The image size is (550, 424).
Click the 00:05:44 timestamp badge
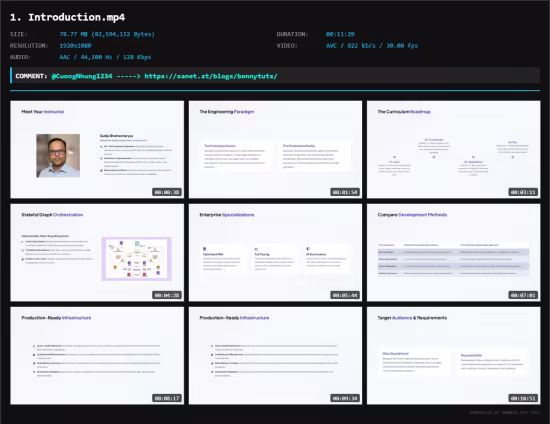pyautogui.click(x=345, y=295)
